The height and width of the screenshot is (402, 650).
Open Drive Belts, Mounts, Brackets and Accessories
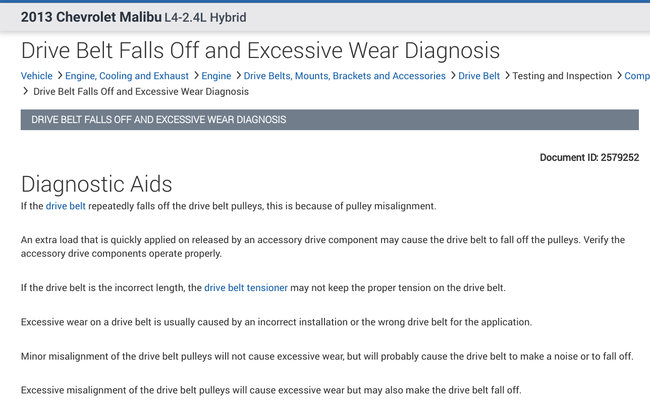[344, 76]
